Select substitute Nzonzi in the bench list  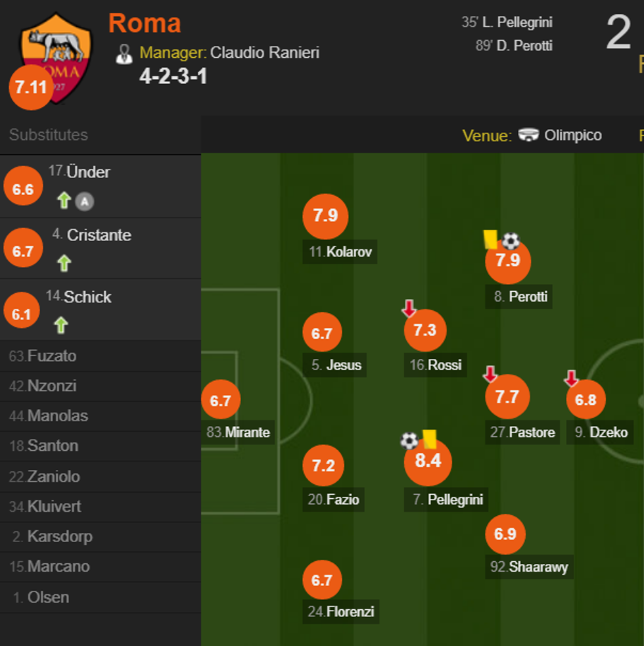coord(51,386)
